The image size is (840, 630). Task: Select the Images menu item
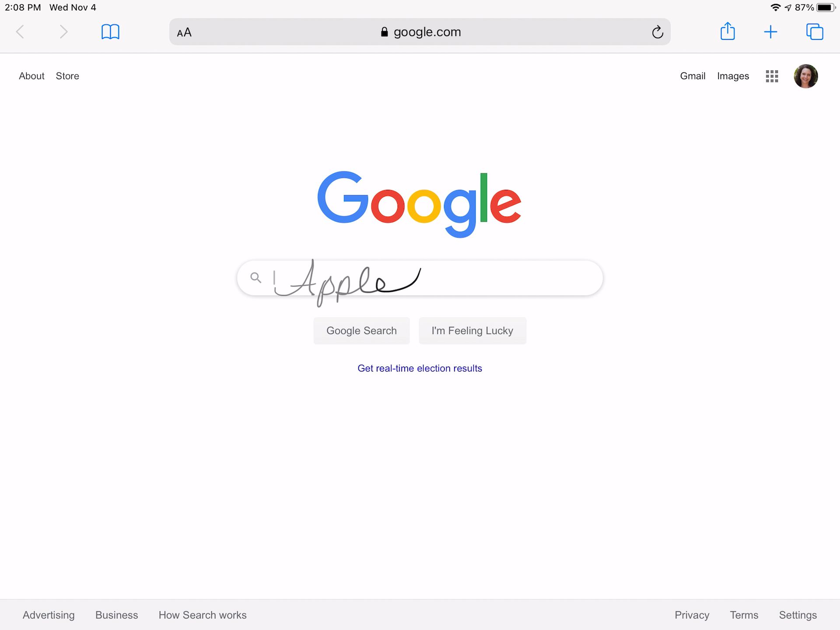734,76
